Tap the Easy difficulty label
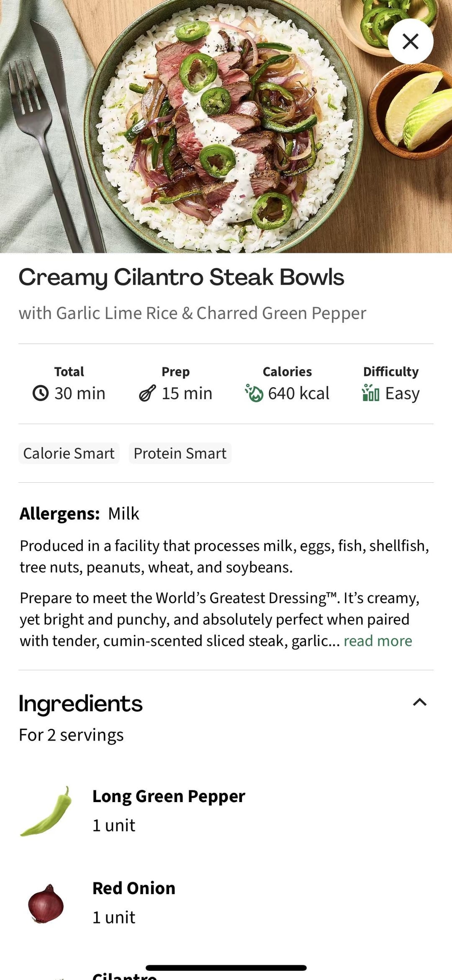 (402, 394)
